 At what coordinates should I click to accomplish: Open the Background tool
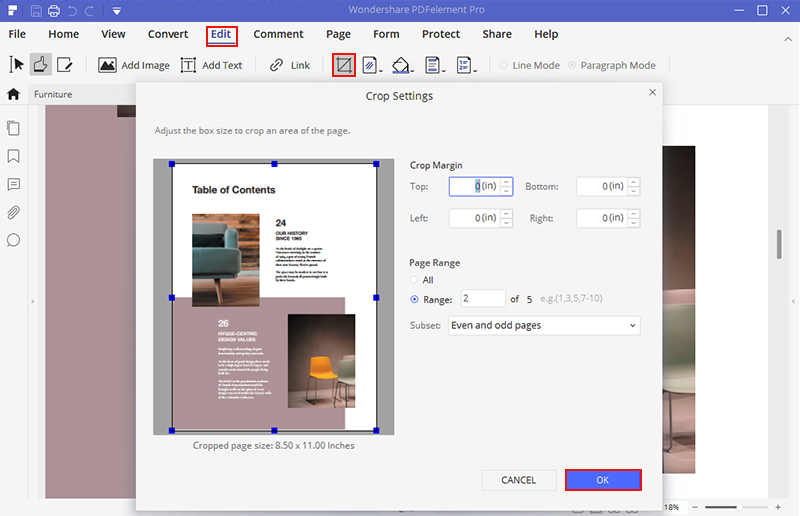[x=401, y=65]
